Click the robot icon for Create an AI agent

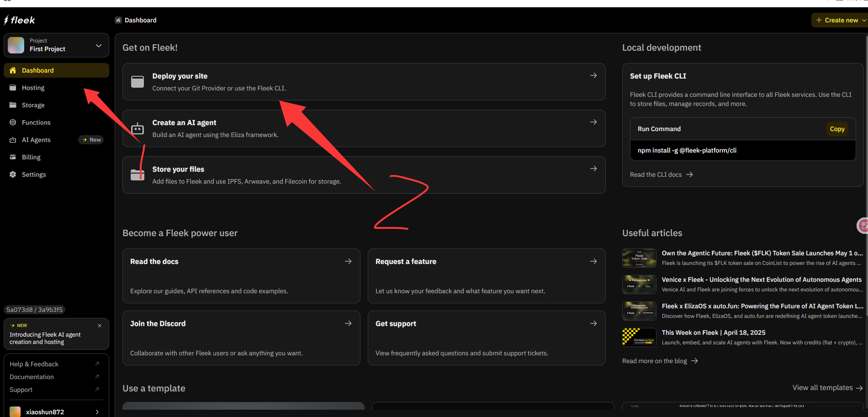[138, 128]
